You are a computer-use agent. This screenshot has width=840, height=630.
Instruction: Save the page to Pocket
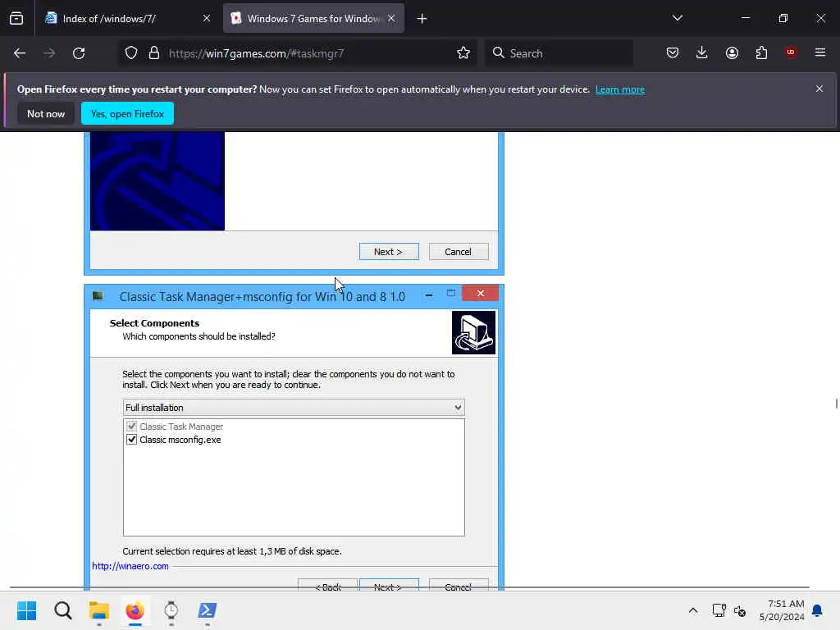click(x=673, y=53)
